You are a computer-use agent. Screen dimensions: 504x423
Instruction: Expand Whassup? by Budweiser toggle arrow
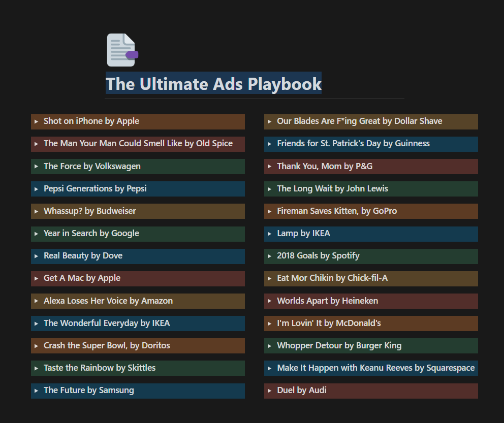pos(36,211)
